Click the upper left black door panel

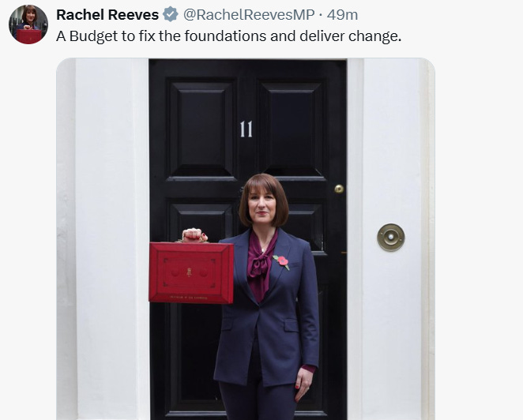coord(201,129)
